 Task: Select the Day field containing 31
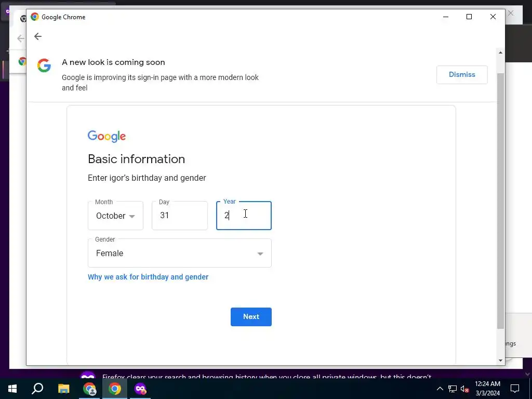[179, 216]
